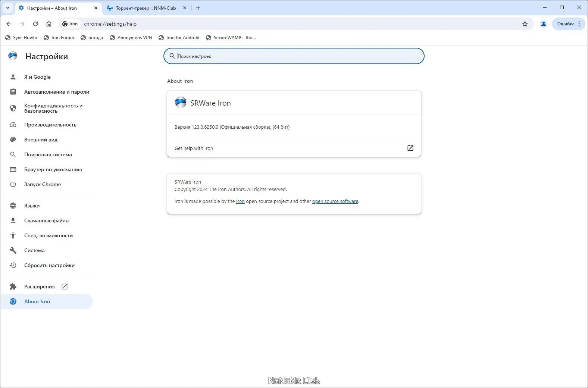This screenshot has width=588, height=388.
Task: Open a new tab with the plus button
Action: (x=198, y=8)
